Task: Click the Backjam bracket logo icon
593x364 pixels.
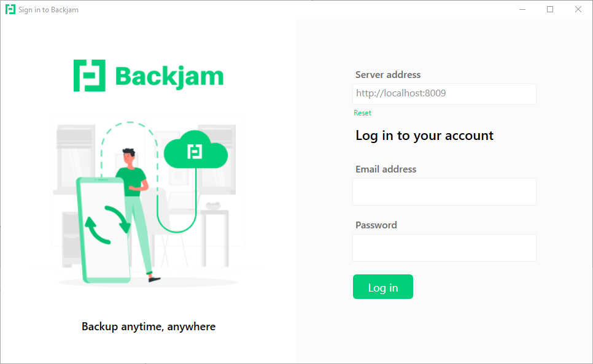Action: tap(89, 76)
